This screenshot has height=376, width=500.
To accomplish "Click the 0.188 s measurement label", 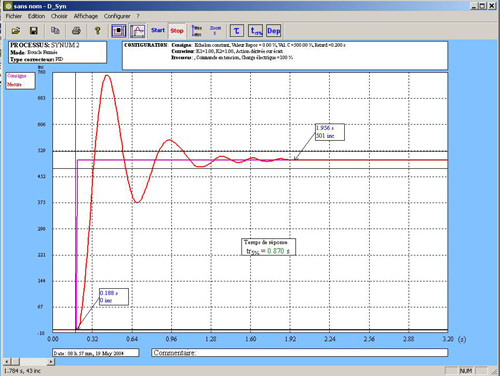I will pyautogui.click(x=114, y=297).
